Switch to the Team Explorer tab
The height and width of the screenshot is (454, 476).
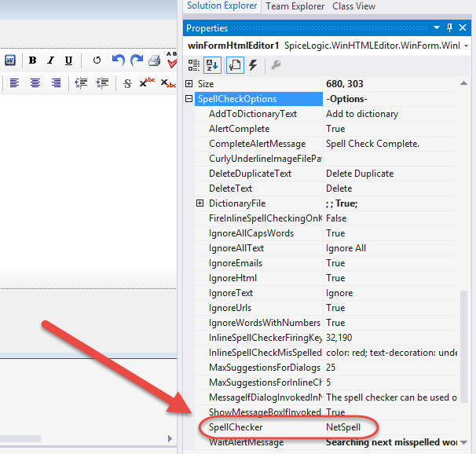(x=295, y=6)
